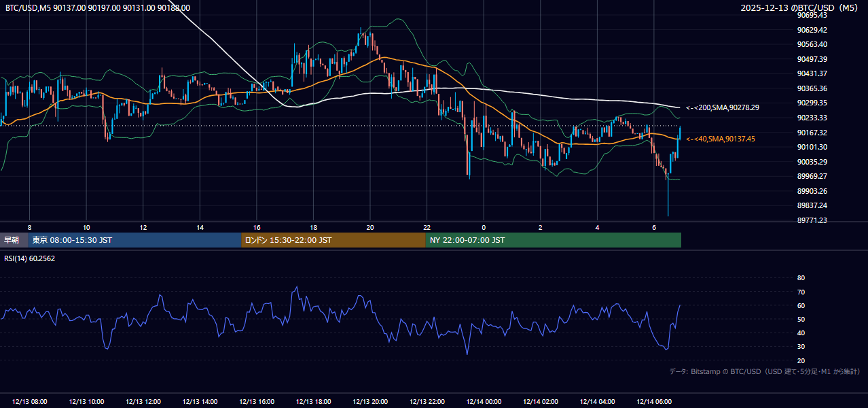Click hour label 22 under price chart

click(427, 227)
